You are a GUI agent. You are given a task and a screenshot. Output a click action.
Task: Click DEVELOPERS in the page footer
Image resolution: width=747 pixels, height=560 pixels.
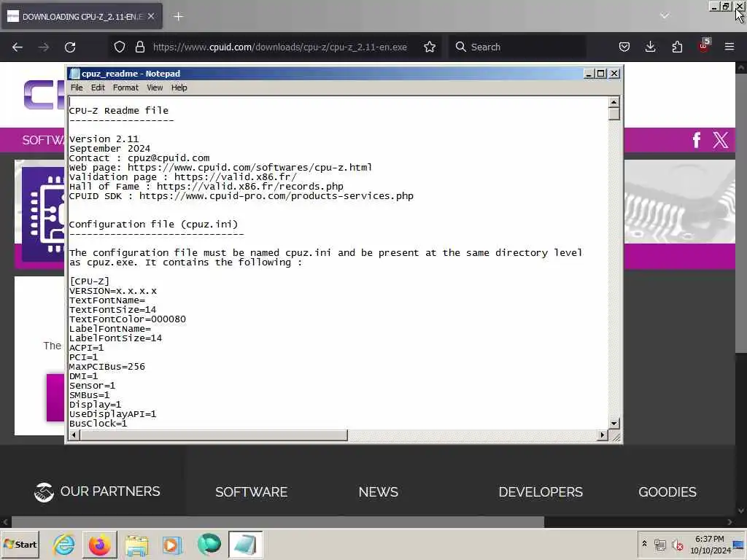(541, 492)
